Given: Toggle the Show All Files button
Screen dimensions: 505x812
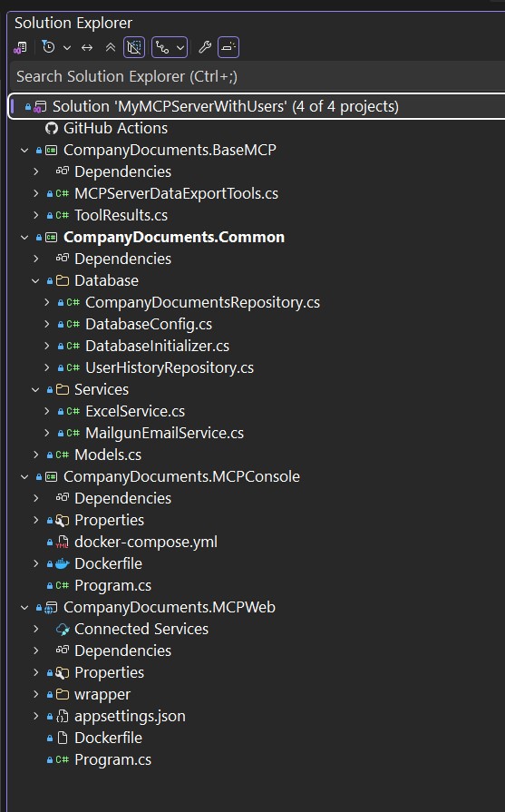Looking at the screenshot, I should coord(134,48).
